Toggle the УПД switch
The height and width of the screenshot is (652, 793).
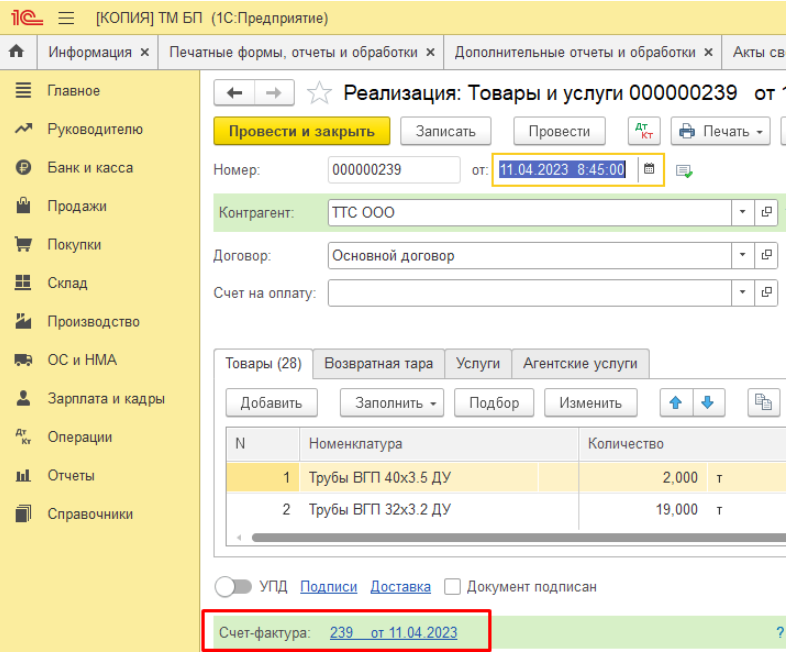coord(233,587)
